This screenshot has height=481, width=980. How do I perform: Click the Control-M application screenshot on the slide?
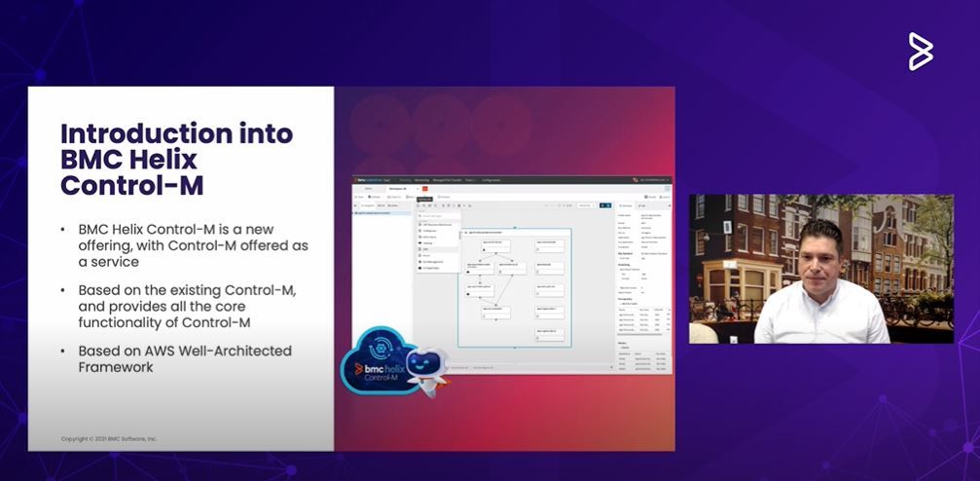pos(512,275)
